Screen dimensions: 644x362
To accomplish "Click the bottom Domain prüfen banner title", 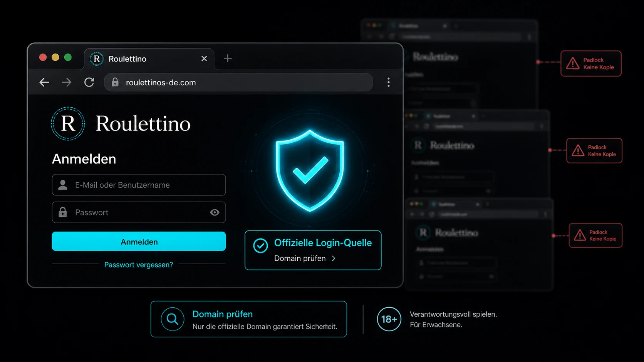I will [223, 314].
